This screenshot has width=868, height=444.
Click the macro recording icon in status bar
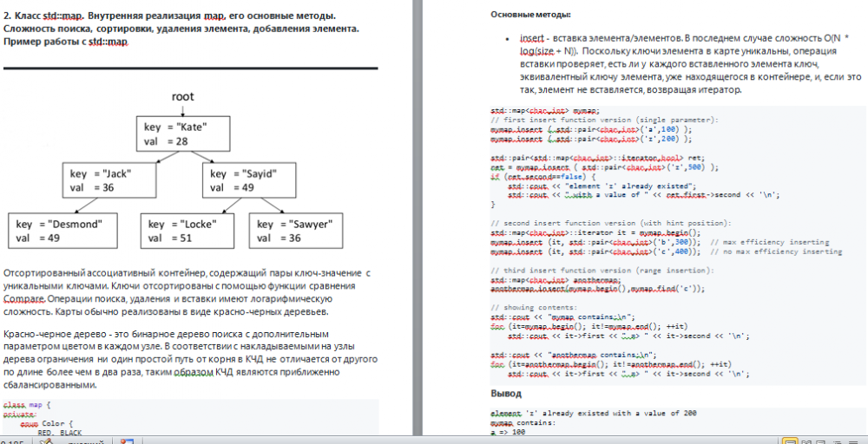coord(128,441)
